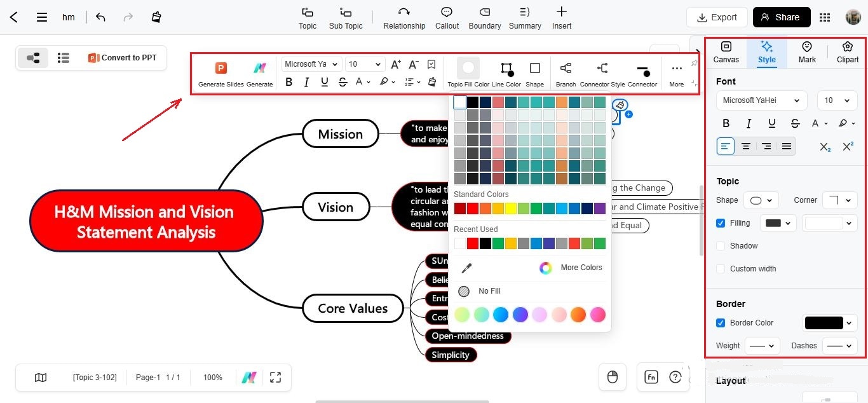Enable the Shadow checkbox
Image resolution: width=868 pixels, height=403 pixels.
tap(721, 246)
